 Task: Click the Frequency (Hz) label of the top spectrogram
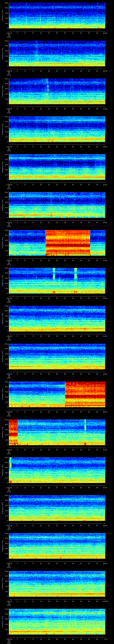3,16
